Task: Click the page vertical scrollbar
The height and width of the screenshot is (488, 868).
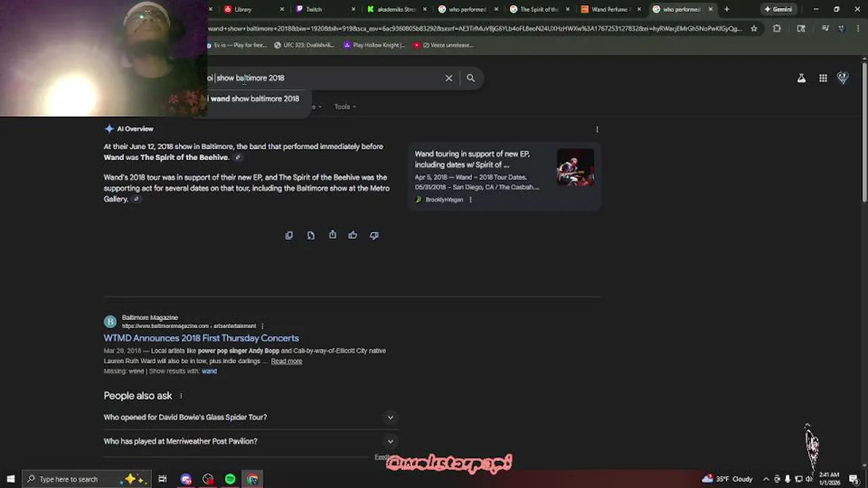Action: pyautogui.click(x=864, y=132)
